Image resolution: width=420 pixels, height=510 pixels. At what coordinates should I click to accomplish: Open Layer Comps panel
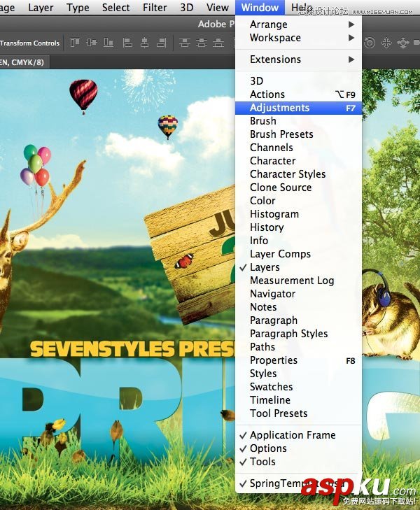298,254
